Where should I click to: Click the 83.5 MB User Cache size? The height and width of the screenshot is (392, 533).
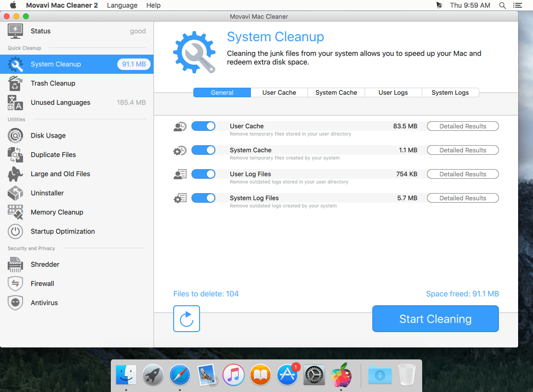(405, 127)
